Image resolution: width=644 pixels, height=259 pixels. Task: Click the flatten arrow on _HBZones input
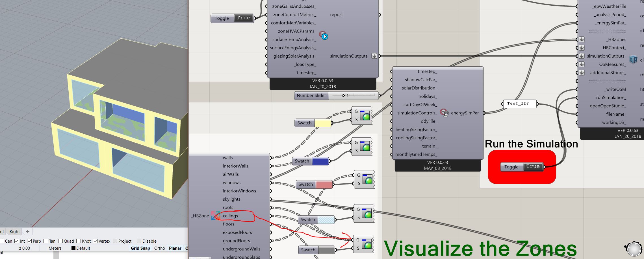[582, 39]
